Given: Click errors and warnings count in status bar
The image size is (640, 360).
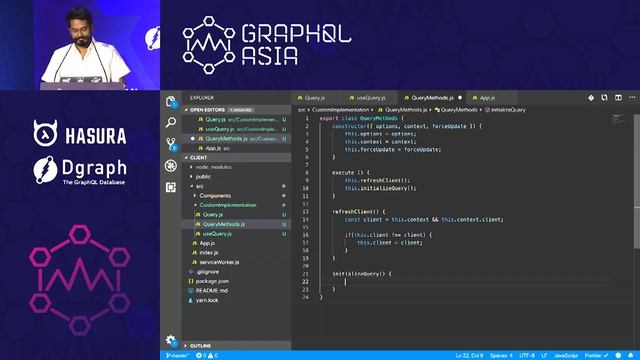Looking at the screenshot, I should [207, 356].
